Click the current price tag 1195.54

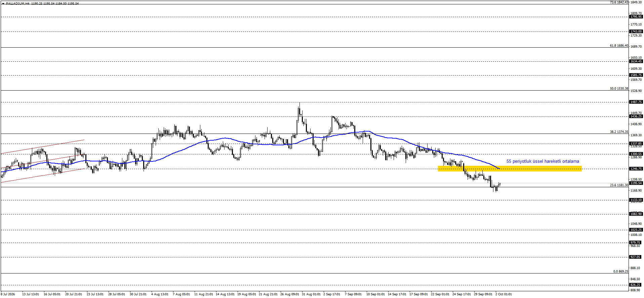(636, 183)
